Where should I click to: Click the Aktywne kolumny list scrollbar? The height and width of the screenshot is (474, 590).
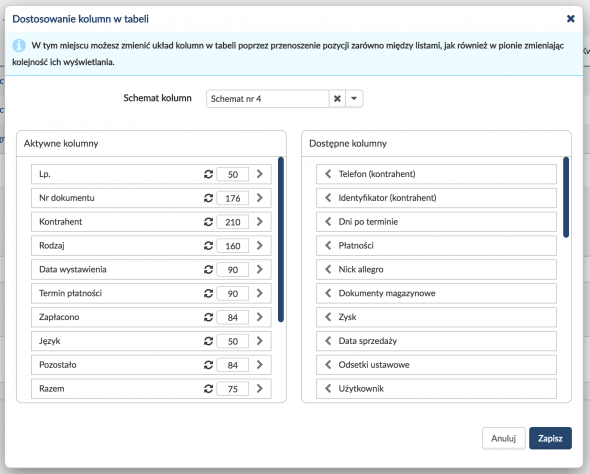(x=281, y=239)
